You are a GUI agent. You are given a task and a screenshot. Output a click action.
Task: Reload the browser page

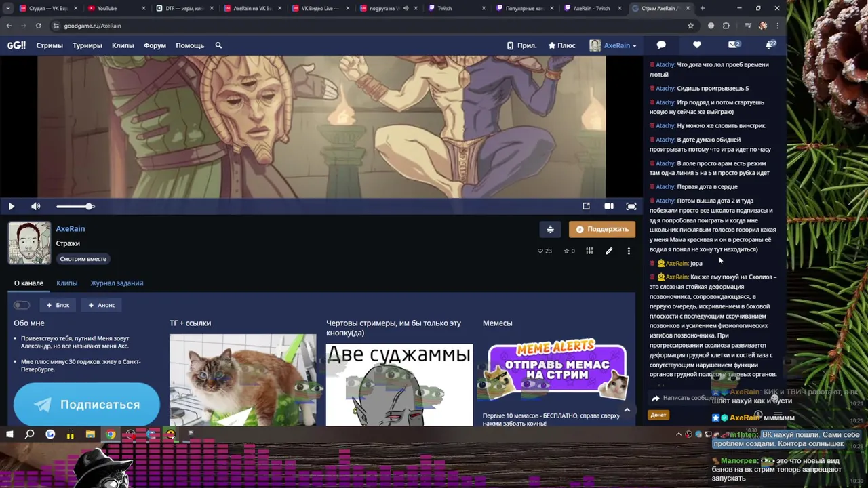[38, 26]
